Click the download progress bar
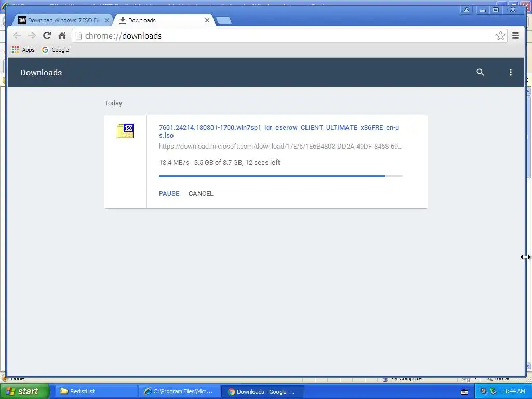This screenshot has height=399, width=532. 281,176
